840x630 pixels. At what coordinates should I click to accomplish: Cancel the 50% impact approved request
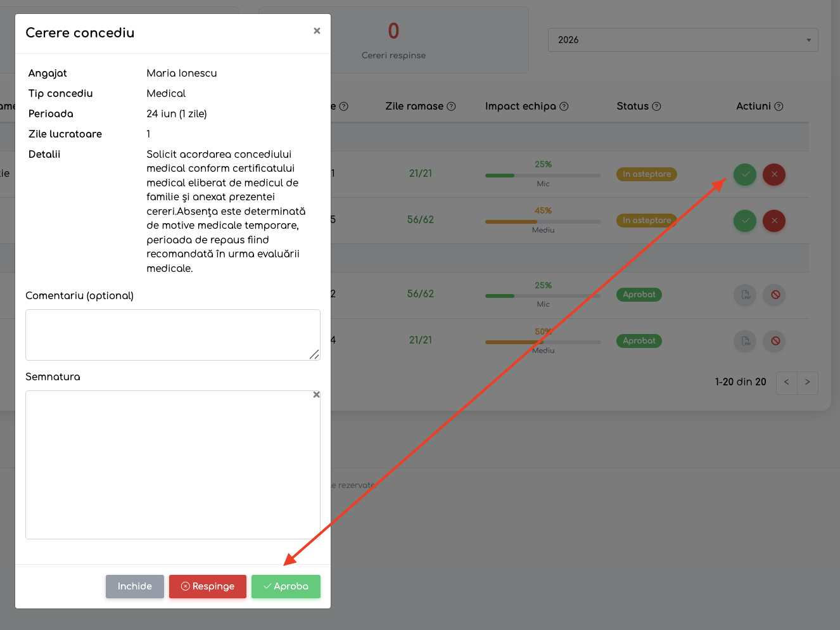(774, 341)
